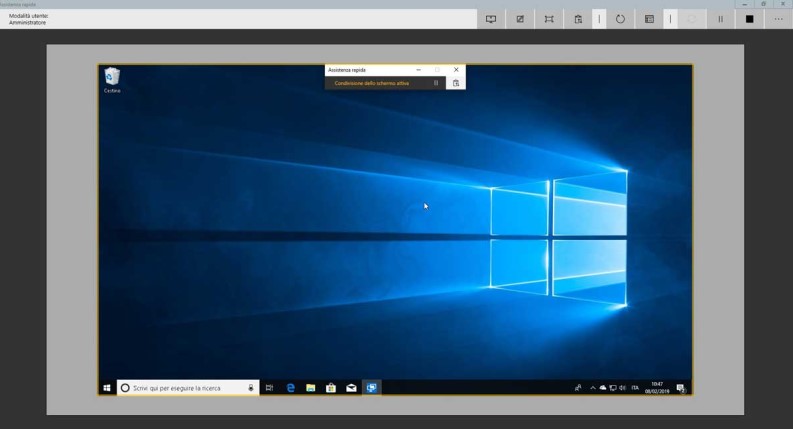Open the Mail app from the remote taskbar

[351, 388]
